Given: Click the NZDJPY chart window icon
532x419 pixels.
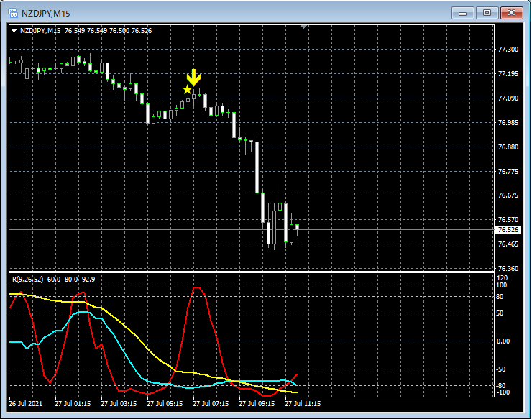Looking at the screenshot, I should pyautogui.click(x=13, y=13).
